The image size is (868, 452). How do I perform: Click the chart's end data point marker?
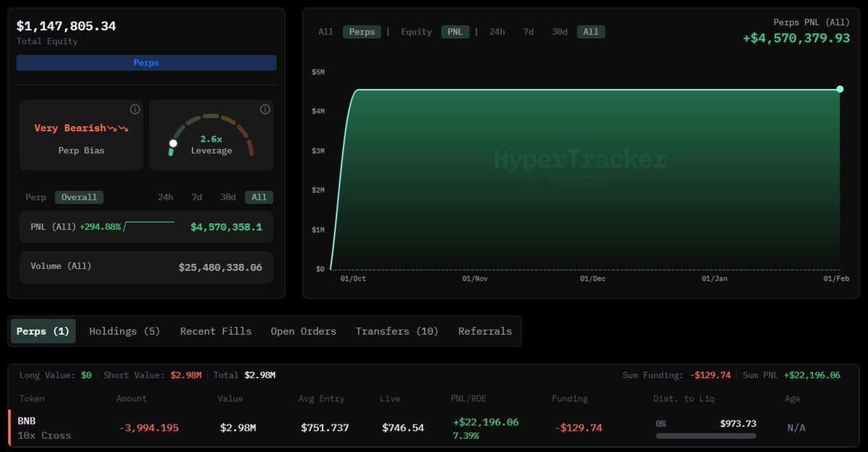[x=840, y=89]
